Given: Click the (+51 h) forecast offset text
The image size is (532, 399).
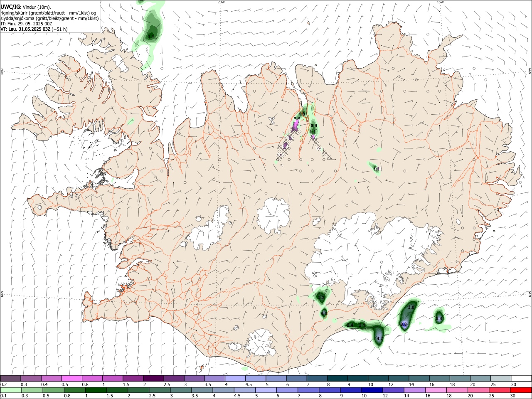Looking at the screenshot, I should (x=59, y=29).
